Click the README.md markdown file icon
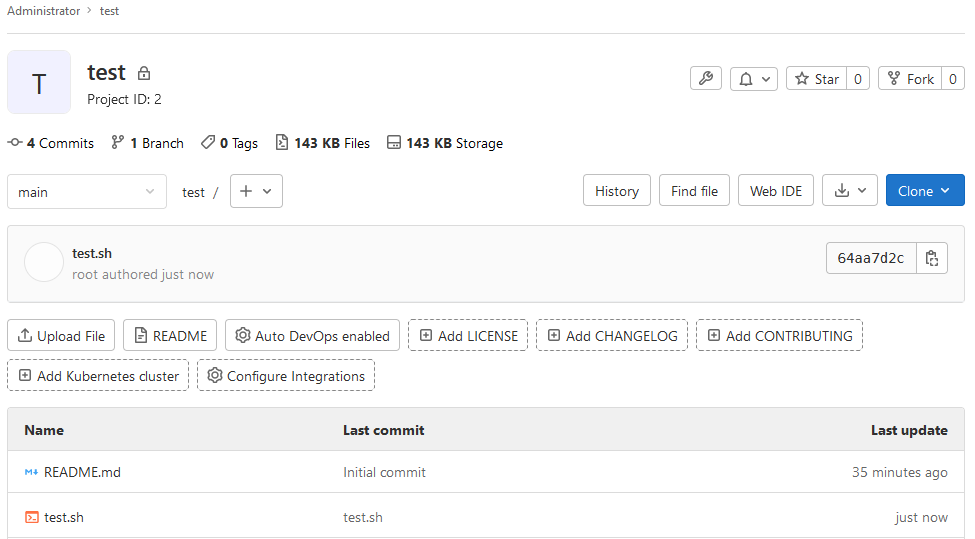Viewport: 975px width, 539px height. [x=31, y=472]
